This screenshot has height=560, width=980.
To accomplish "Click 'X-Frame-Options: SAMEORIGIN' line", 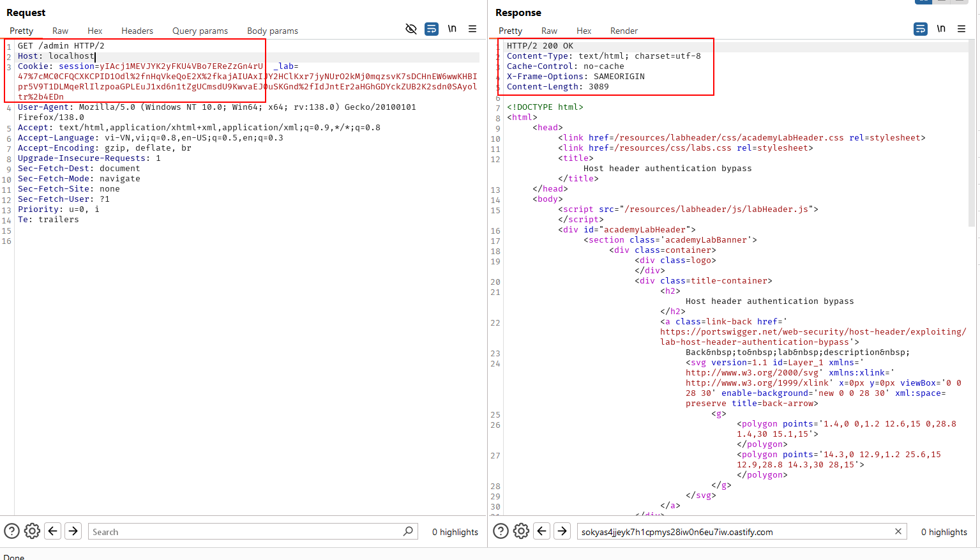I will pyautogui.click(x=576, y=77).
